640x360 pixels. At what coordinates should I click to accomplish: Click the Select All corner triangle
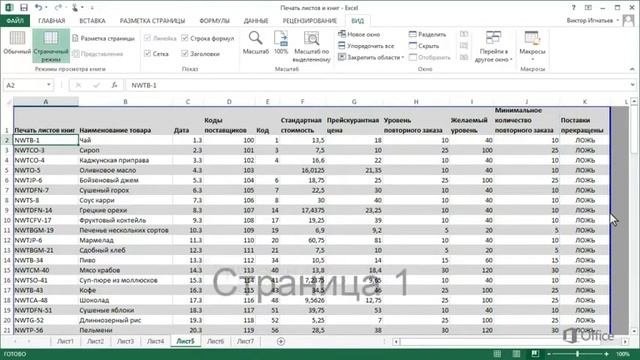click(8, 102)
